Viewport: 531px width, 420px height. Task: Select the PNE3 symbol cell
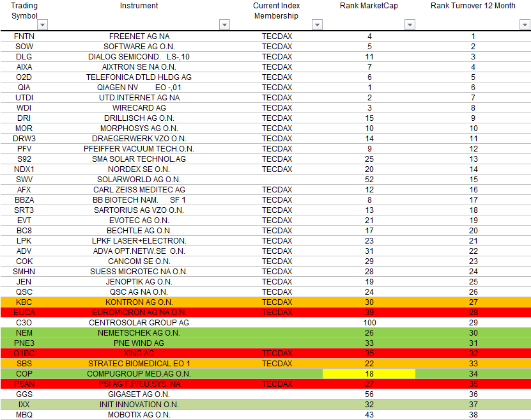pyautogui.click(x=24, y=343)
